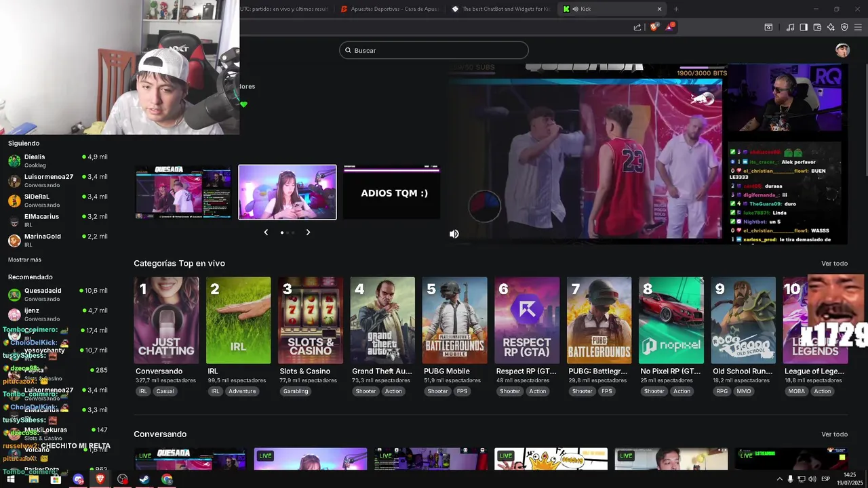This screenshot has width=868, height=488.
Task: Click share page icon in address bar
Action: 637,27
